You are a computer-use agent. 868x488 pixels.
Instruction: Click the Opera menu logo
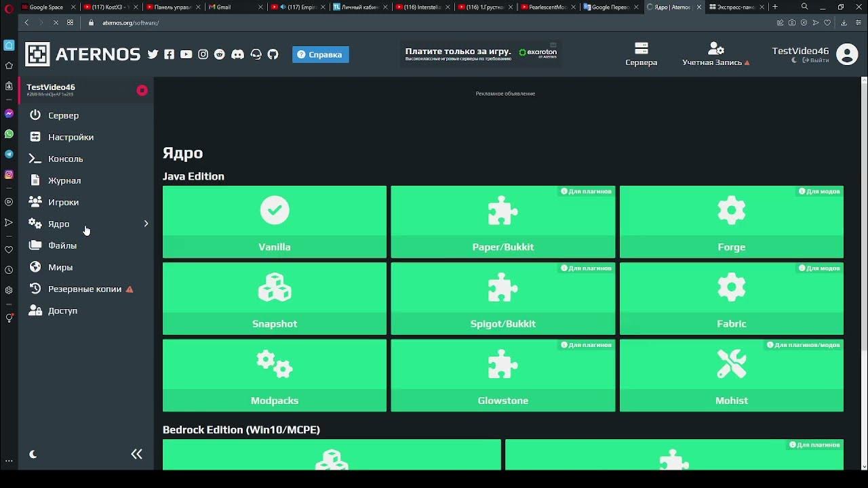point(9,8)
